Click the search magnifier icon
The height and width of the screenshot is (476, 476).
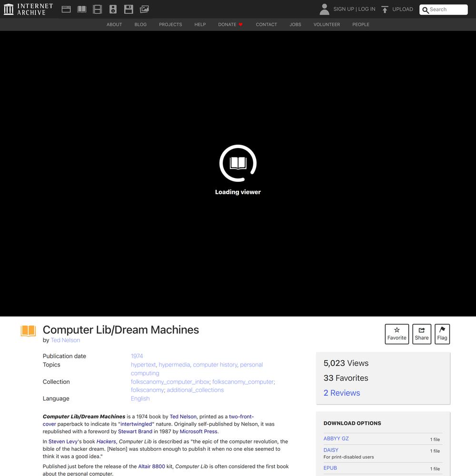pyautogui.click(x=426, y=10)
